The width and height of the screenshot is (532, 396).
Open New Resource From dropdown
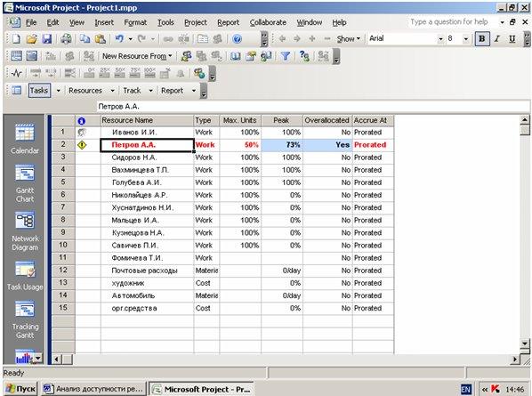click(x=137, y=56)
